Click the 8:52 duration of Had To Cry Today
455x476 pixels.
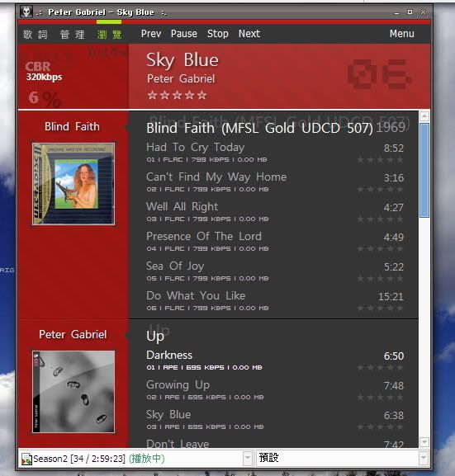click(394, 148)
